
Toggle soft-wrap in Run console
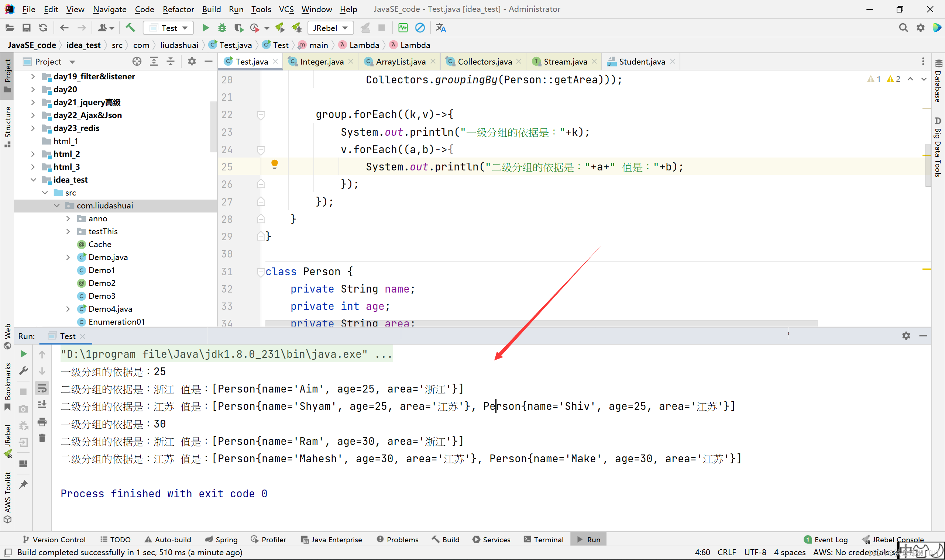click(x=42, y=388)
